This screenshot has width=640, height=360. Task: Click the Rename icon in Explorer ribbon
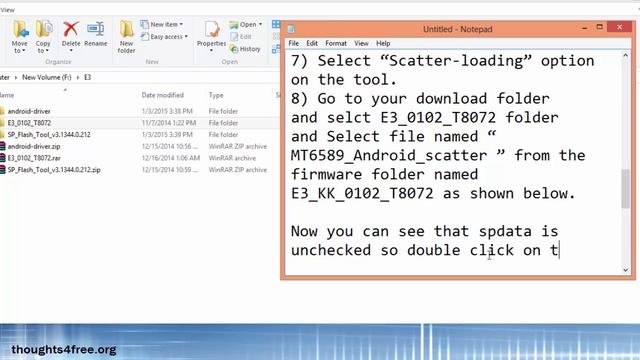pyautogui.click(x=96, y=30)
